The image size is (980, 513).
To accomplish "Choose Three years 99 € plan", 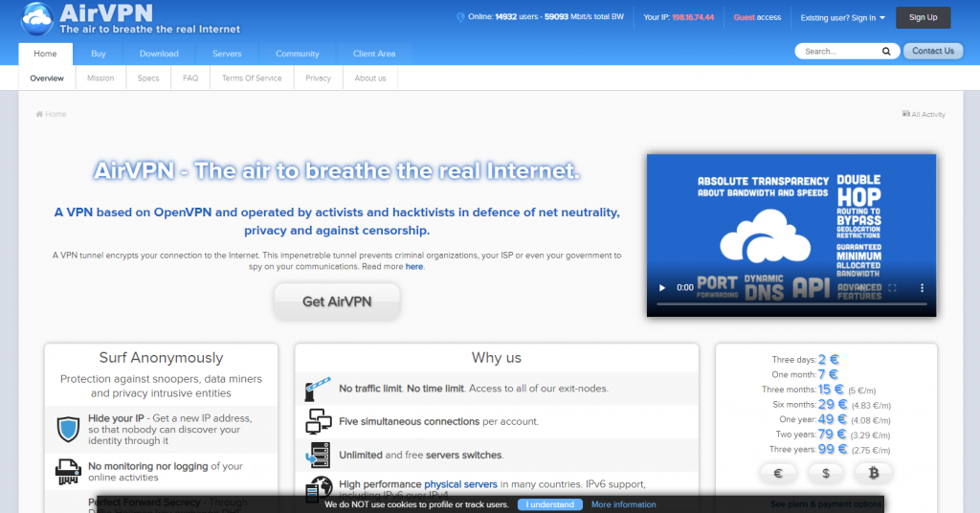I will [x=830, y=449].
